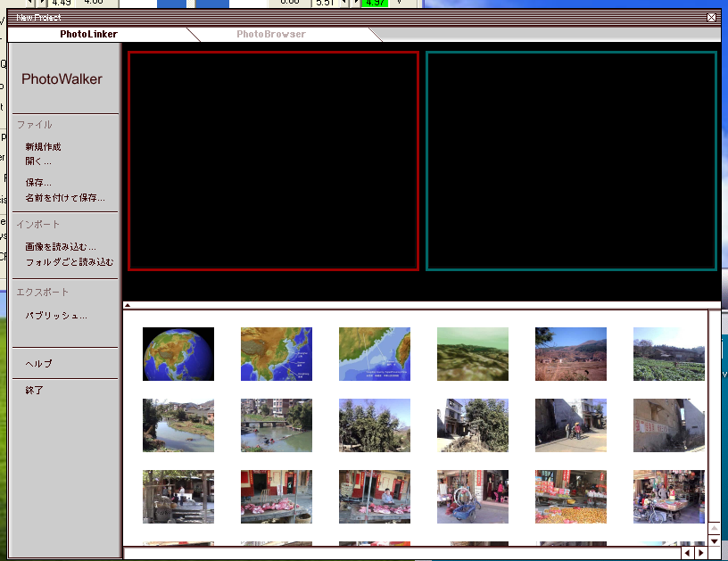The width and height of the screenshot is (728, 561).
Task: Choose the green crop field thumbnail
Action: click(668, 354)
